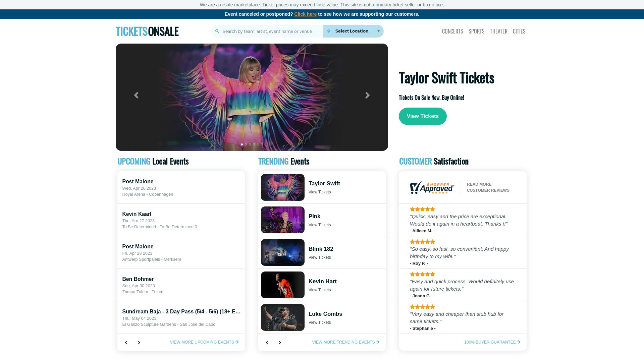Advance to next carousel slide
The image size is (644, 362).
click(x=368, y=96)
